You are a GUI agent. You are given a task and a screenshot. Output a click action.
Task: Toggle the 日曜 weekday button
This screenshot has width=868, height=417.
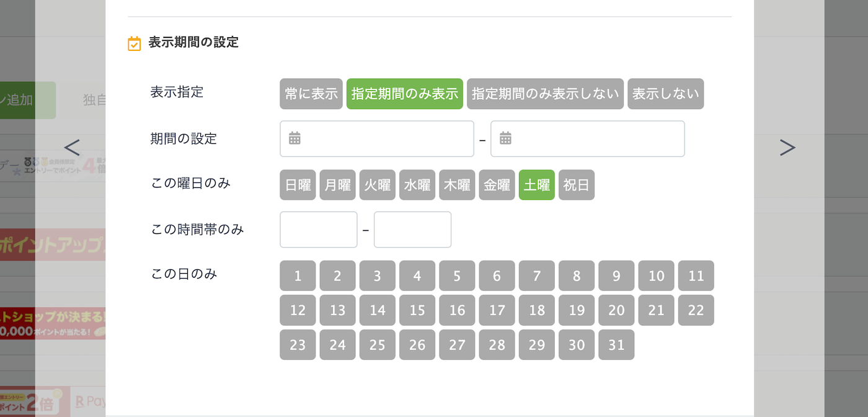click(298, 185)
